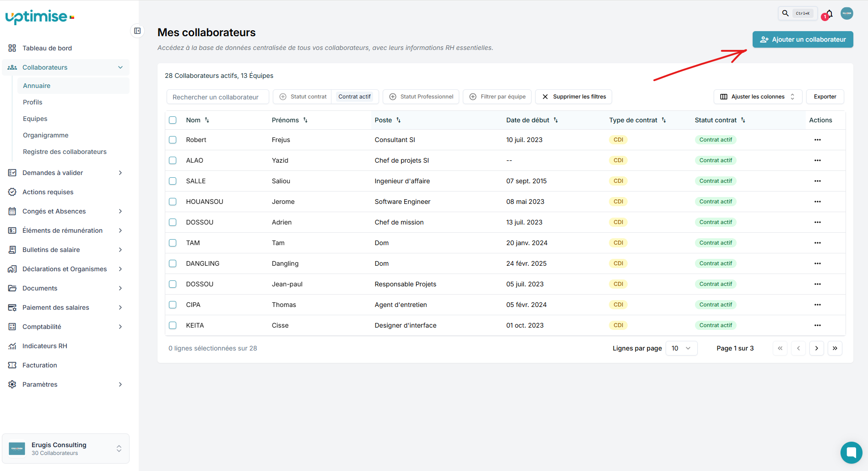Open actions menu for CIPA Thomas

[x=818, y=305]
